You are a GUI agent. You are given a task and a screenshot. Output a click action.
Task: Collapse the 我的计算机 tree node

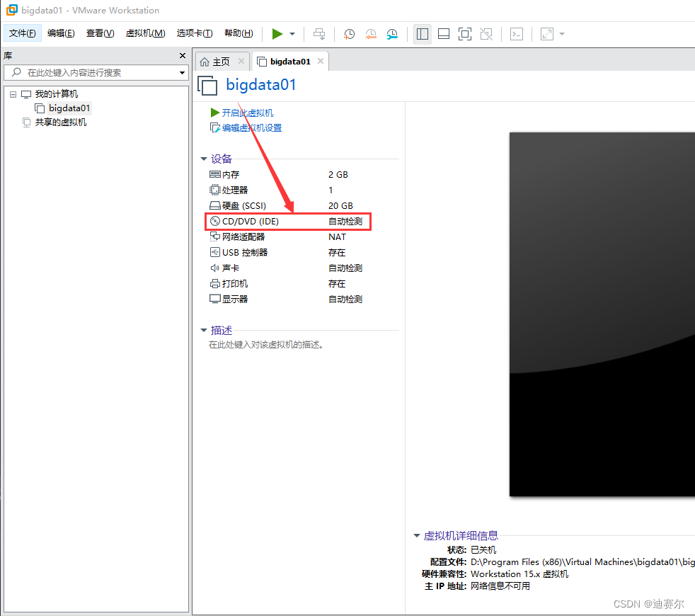(13, 94)
